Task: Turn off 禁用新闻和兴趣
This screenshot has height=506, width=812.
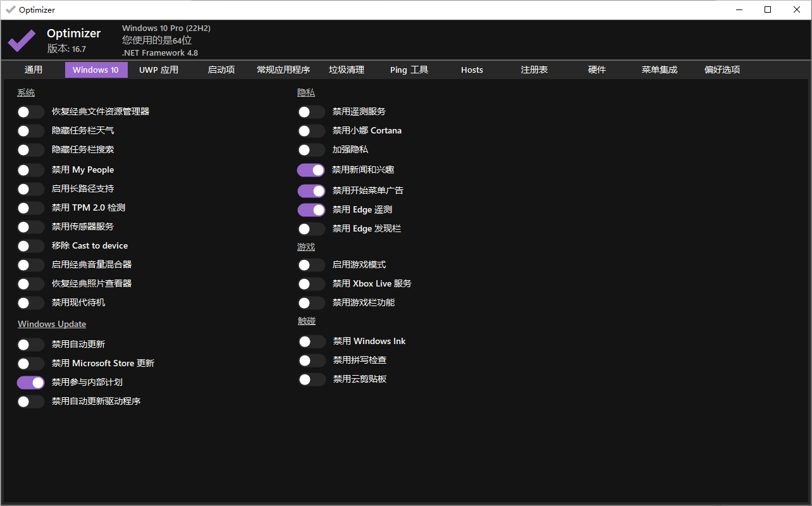Action: coord(311,170)
